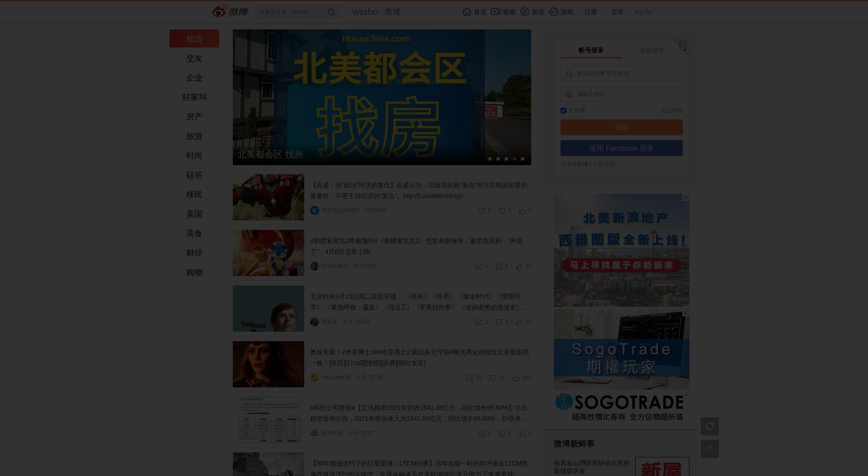Select the 房产 category

(194, 117)
